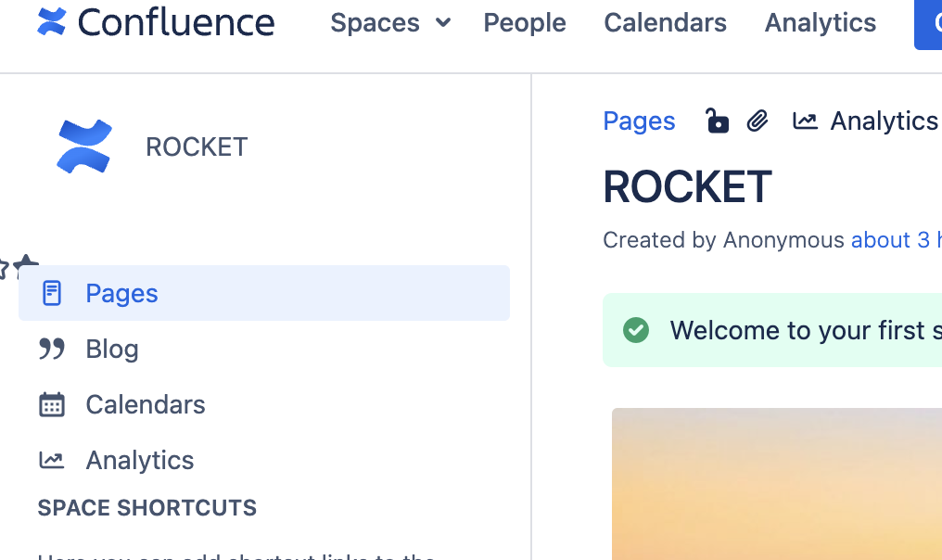The image size is (942, 560).
Task: Open the Spaces dropdown menu
Action: (390, 23)
